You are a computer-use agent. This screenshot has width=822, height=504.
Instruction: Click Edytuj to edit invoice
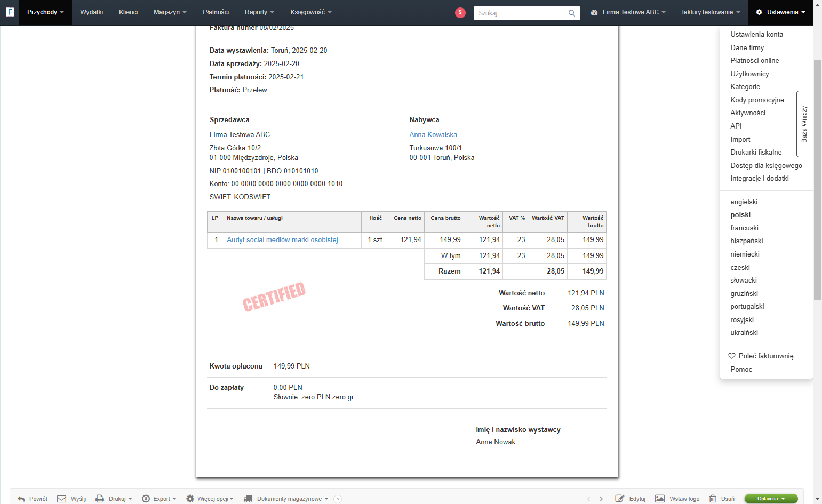point(631,499)
